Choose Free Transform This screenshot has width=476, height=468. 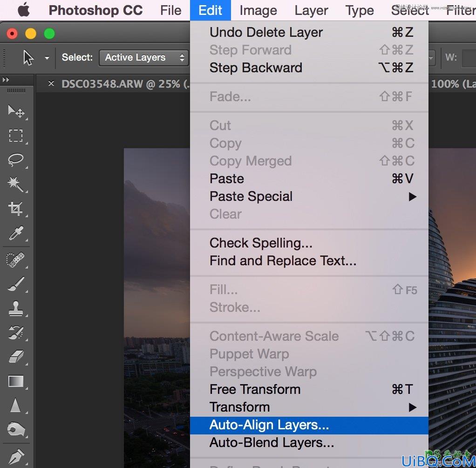click(309, 390)
